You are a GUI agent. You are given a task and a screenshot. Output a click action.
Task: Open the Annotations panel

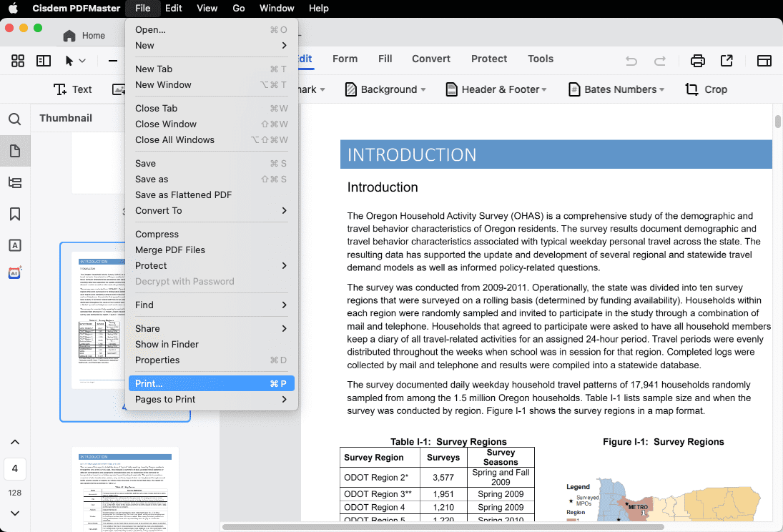tap(15, 245)
